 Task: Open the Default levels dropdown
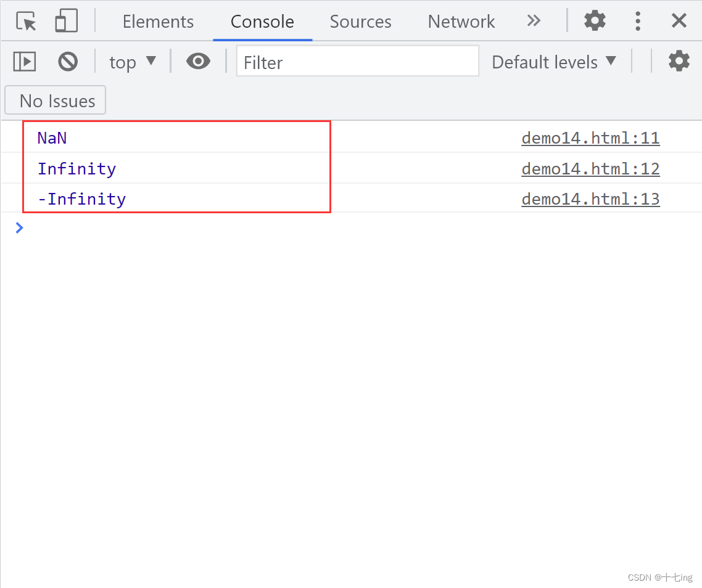point(554,62)
